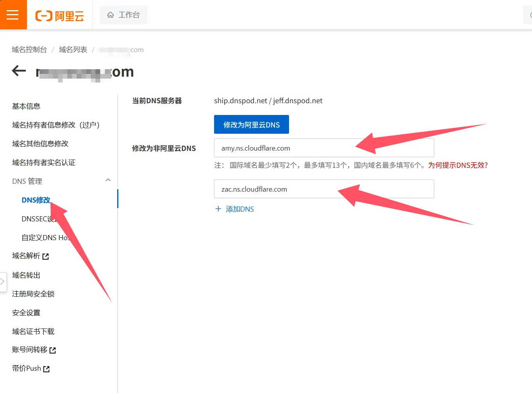532x393 pixels.
Task: Open 域名转出 in the sidebar
Action: point(26,275)
